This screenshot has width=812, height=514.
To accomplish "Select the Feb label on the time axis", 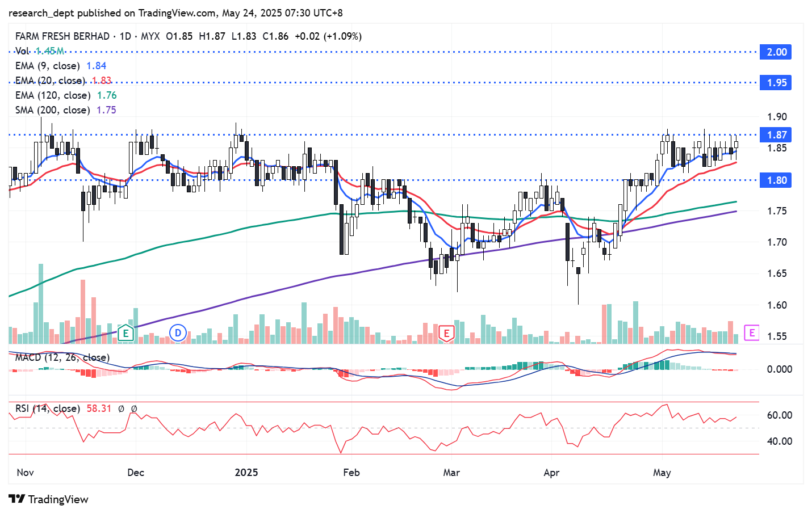I will pos(351,473).
